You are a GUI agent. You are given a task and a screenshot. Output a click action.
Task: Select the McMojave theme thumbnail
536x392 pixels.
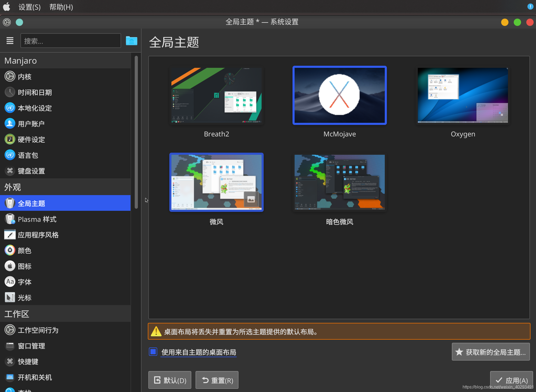pyautogui.click(x=339, y=95)
